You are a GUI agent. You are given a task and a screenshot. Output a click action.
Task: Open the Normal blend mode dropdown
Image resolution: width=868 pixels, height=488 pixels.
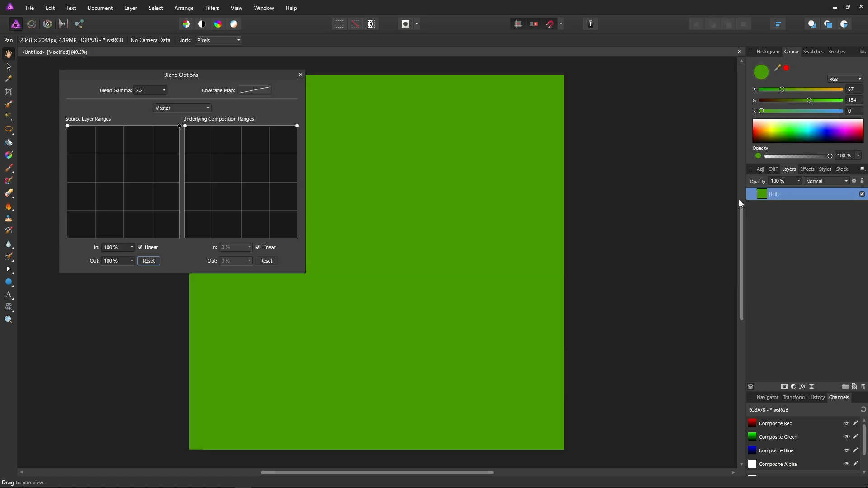(x=826, y=181)
